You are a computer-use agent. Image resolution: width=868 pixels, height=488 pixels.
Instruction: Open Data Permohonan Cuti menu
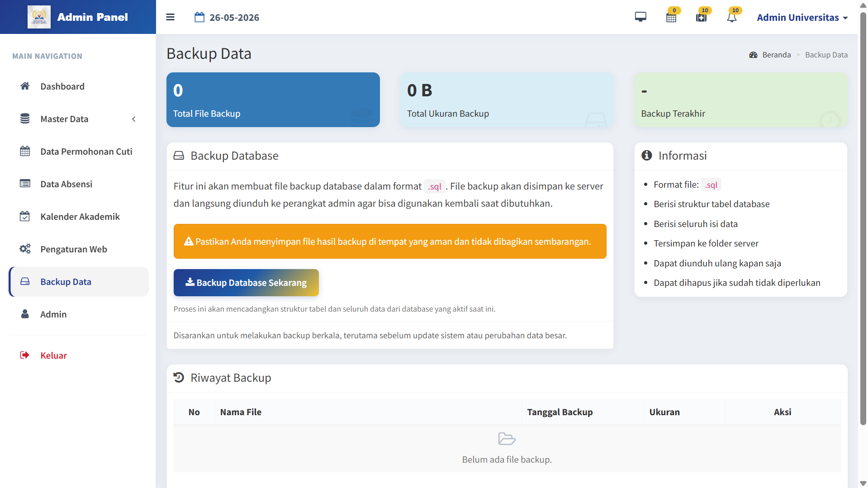pyautogui.click(x=79, y=152)
